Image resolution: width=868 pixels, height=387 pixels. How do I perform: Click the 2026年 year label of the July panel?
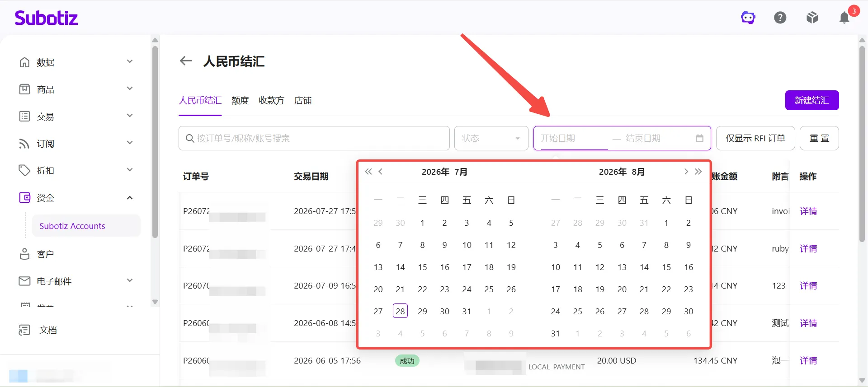pyautogui.click(x=435, y=172)
